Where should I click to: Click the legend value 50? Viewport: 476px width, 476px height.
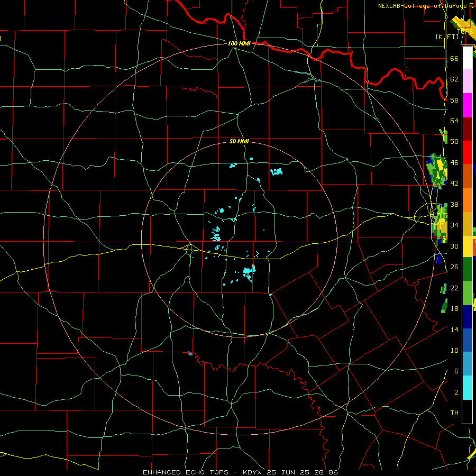click(x=454, y=141)
